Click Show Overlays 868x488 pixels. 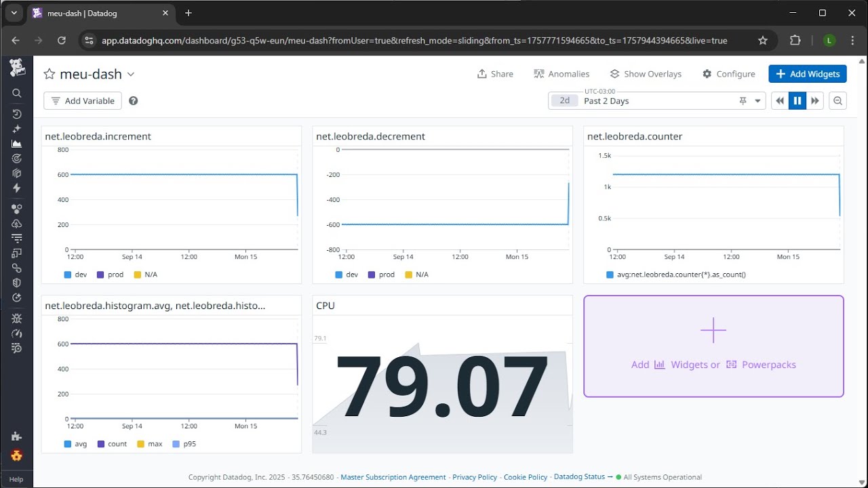[x=646, y=74]
